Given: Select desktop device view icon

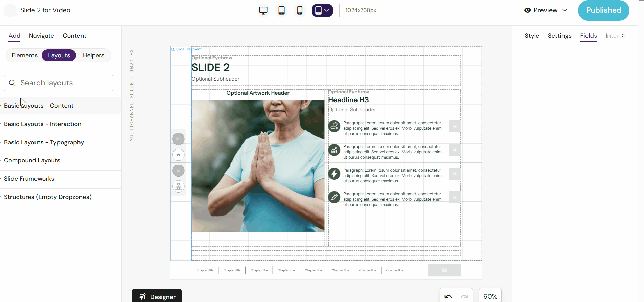Looking at the screenshot, I should [x=263, y=10].
